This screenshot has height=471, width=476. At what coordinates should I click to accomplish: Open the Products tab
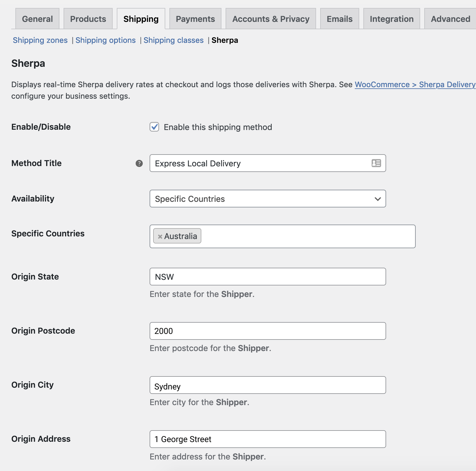88,19
